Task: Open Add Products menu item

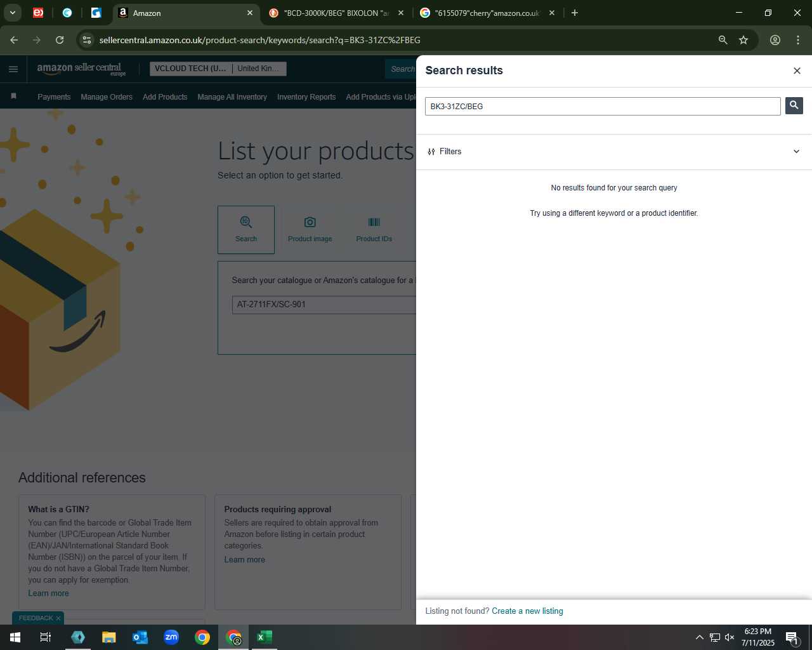Action: pyautogui.click(x=165, y=97)
